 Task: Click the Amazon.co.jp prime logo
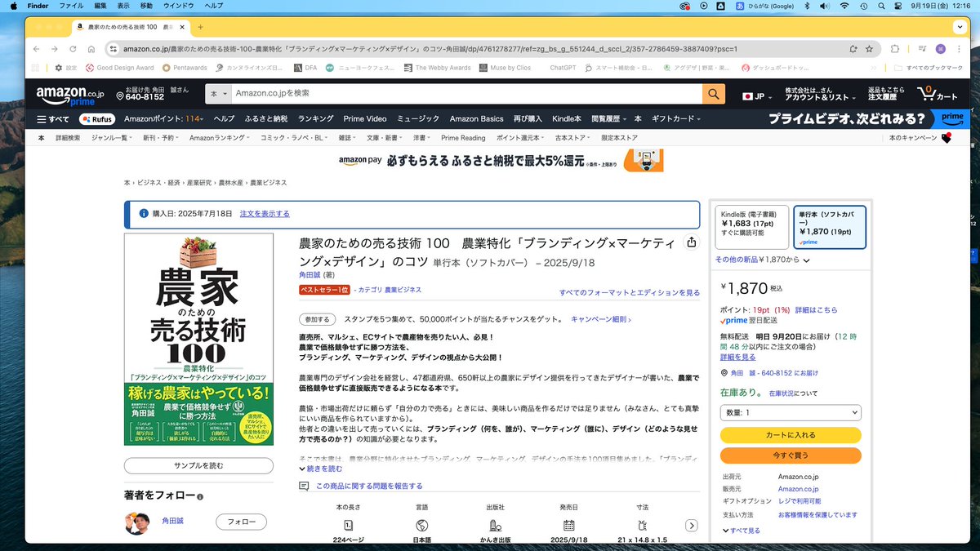coord(69,96)
